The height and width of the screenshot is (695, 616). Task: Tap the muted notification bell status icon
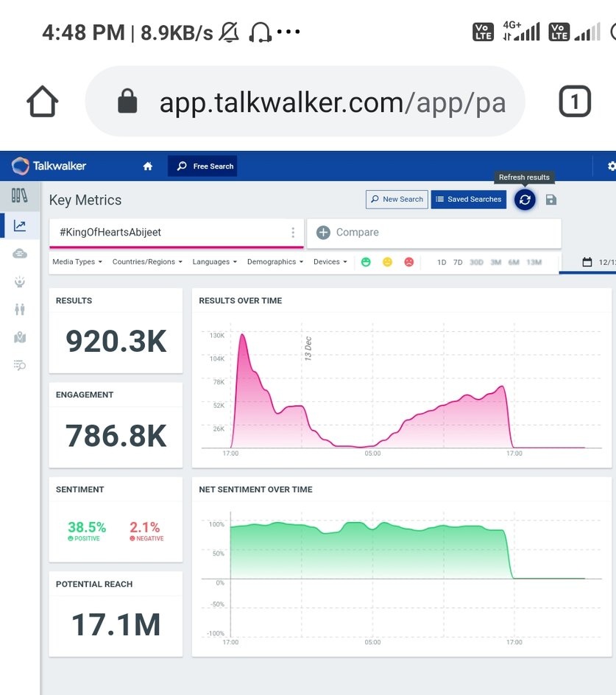click(x=229, y=32)
